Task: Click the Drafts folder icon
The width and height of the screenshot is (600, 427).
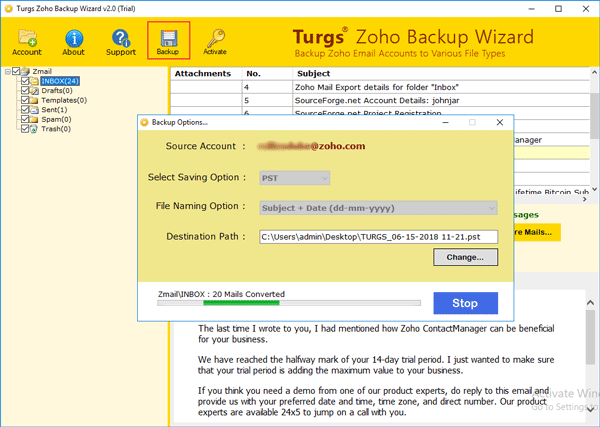Action: (x=34, y=91)
